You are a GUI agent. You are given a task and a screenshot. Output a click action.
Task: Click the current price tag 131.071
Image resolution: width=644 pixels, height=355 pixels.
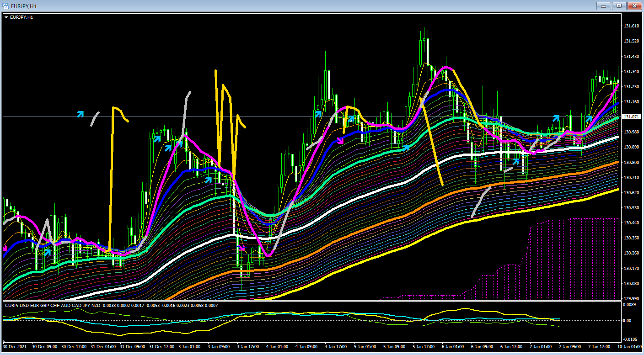(631, 117)
